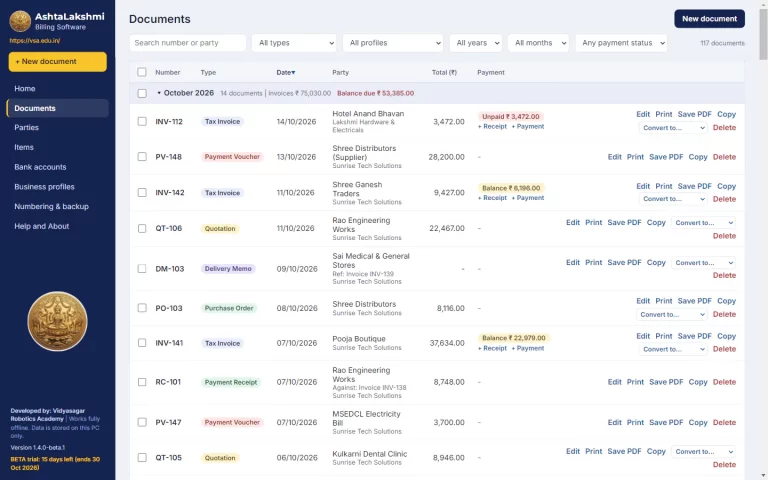Click the yellow + New document button
This screenshot has height=480, width=768.
pos(57,62)
